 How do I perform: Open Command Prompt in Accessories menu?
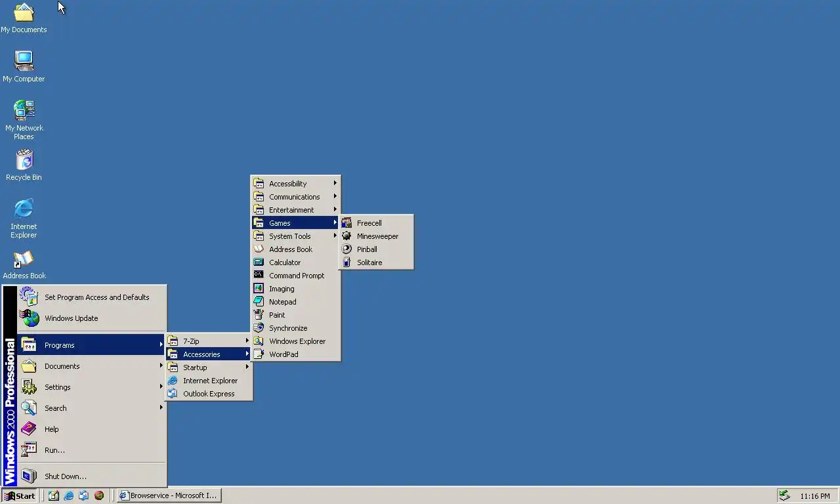295,276
